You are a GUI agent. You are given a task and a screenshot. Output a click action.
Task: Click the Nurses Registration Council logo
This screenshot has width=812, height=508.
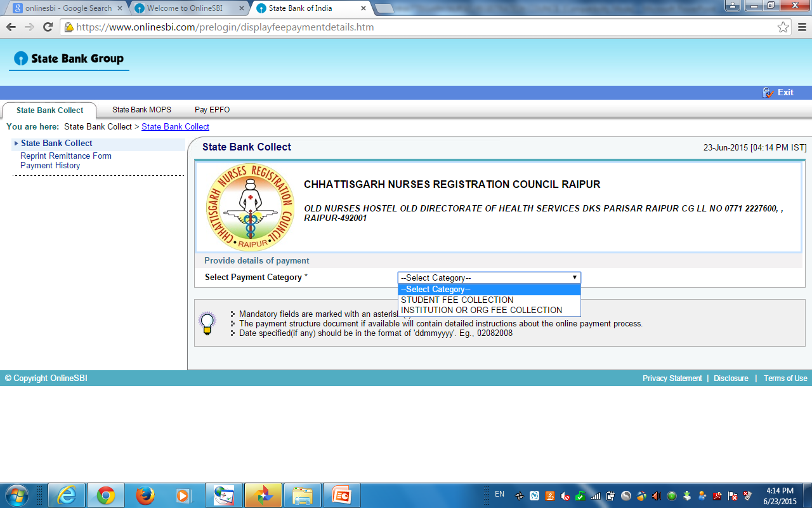pyautogui.click(x=250, y=207)
